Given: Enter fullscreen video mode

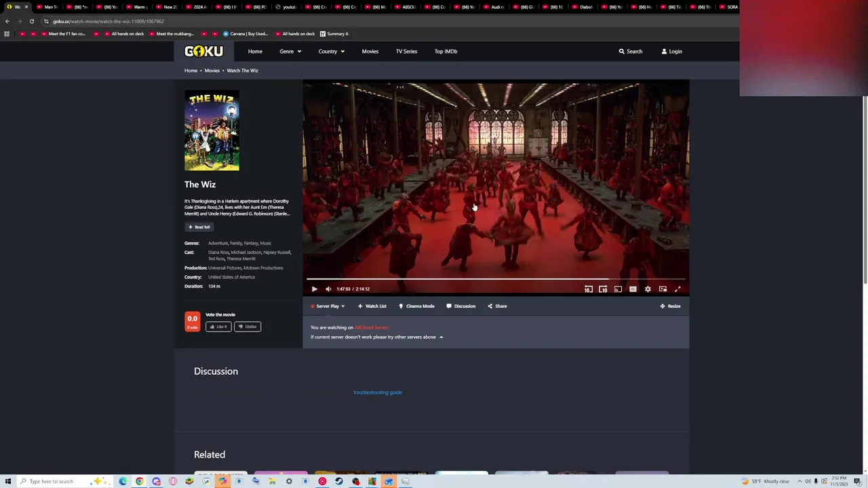Looking at the screenshot, I should pyautogui.click(x=677, y=289).
